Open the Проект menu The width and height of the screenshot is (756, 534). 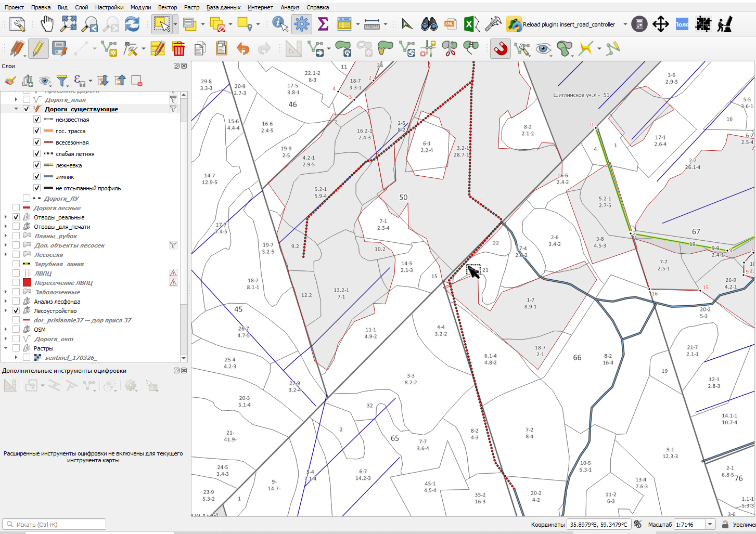click(14, 7)
